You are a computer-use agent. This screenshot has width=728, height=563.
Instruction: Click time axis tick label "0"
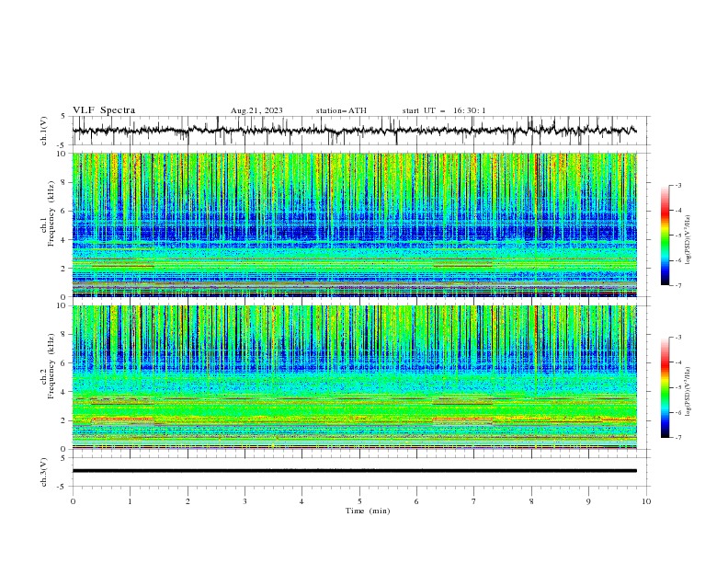(73, 501)
